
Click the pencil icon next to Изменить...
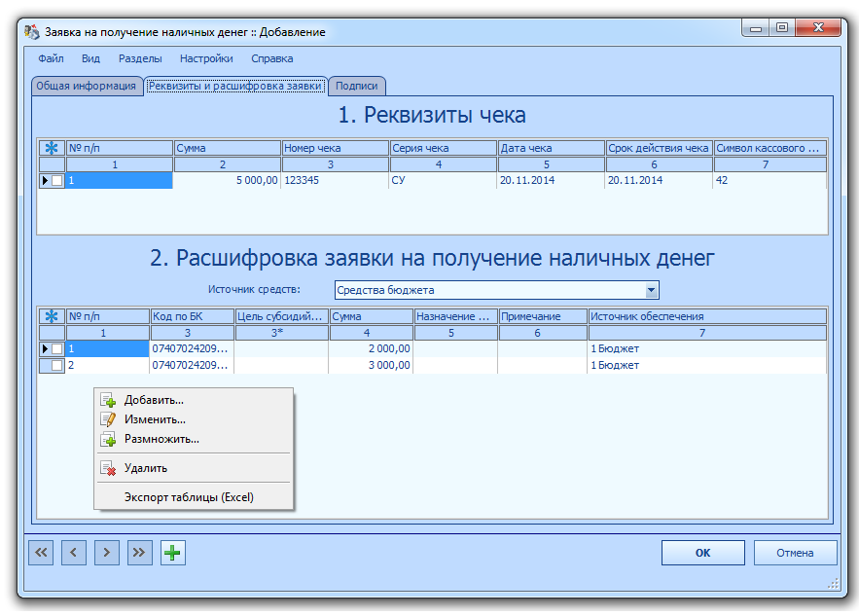(x=108, y=419)
